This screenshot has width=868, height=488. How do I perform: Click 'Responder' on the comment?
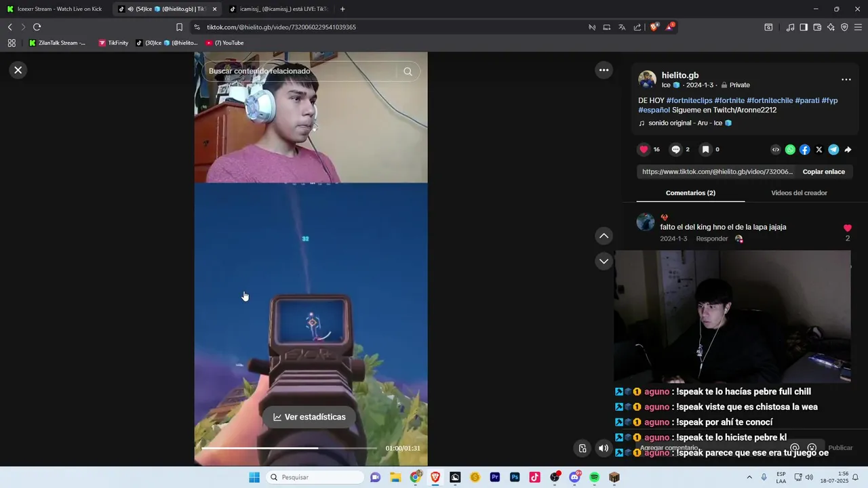[x=712, y=239]
